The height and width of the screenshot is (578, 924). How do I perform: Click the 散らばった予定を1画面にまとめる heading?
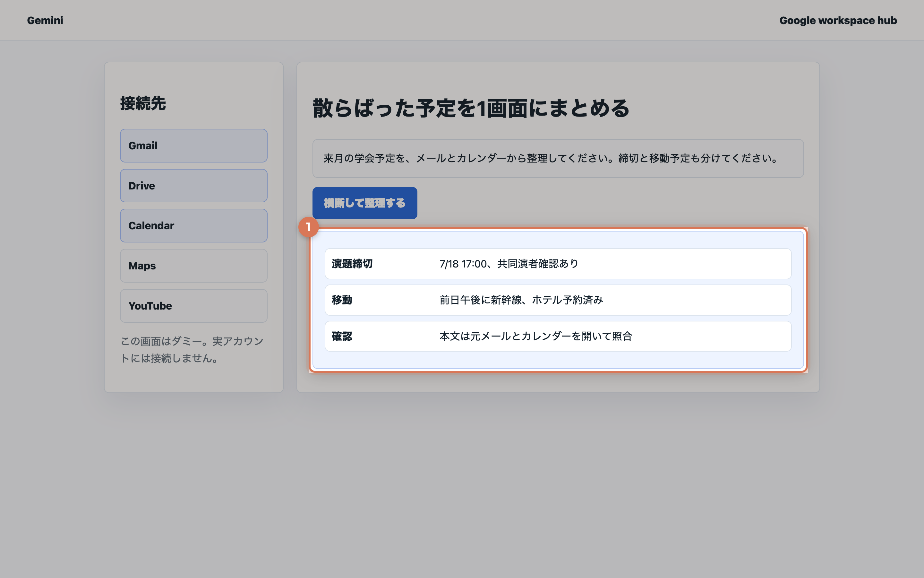click(x=471, y=108)
